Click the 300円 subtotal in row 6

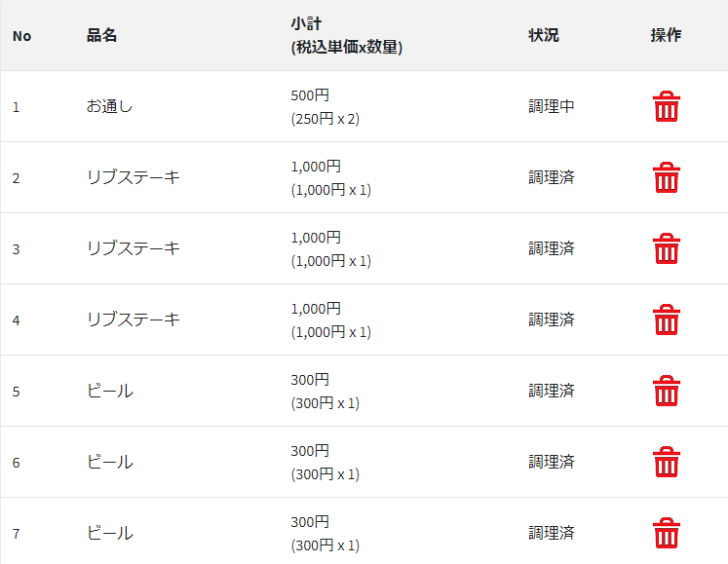click(x=310, y=451)
